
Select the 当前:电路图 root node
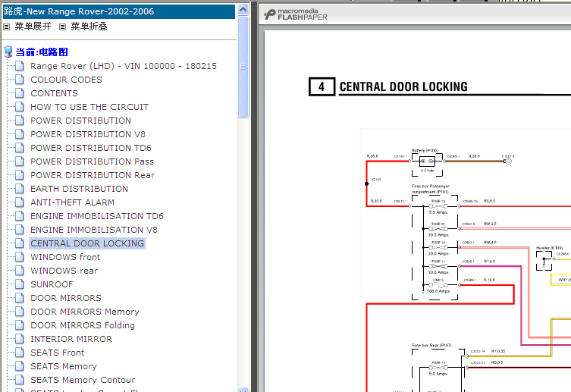[42, 52]
